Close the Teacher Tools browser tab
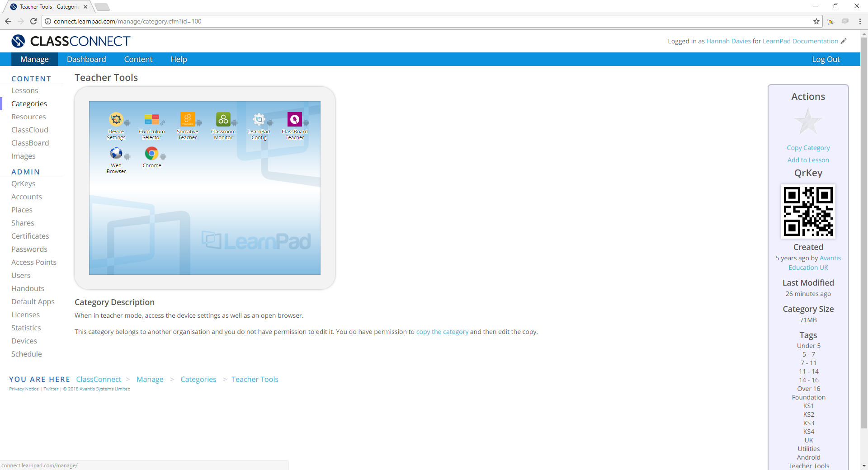868x470 pixels. point(85,7)
